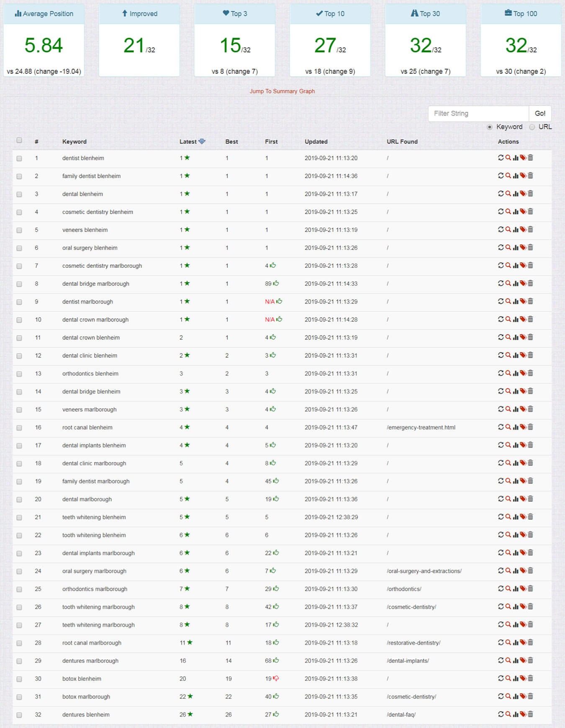The image size is (565, 728).
Task: Tick the select-all checkbox in table header
Action: coord(19,141)
